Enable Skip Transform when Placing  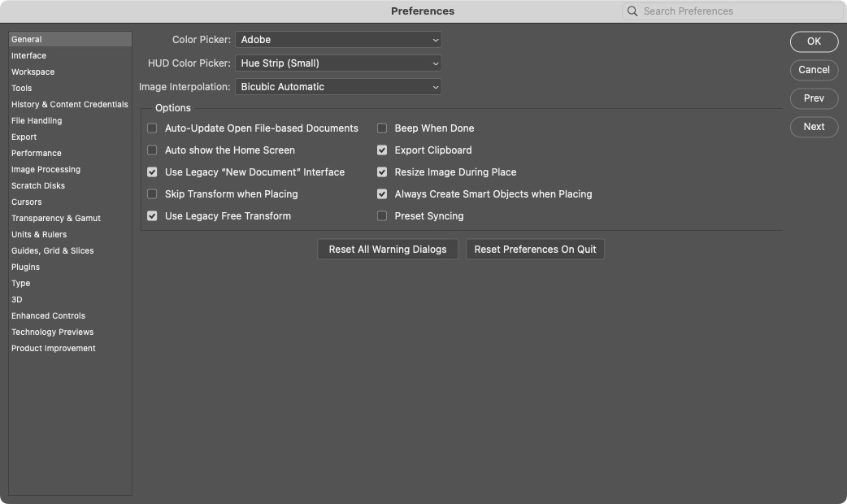(x=151, y=193)
